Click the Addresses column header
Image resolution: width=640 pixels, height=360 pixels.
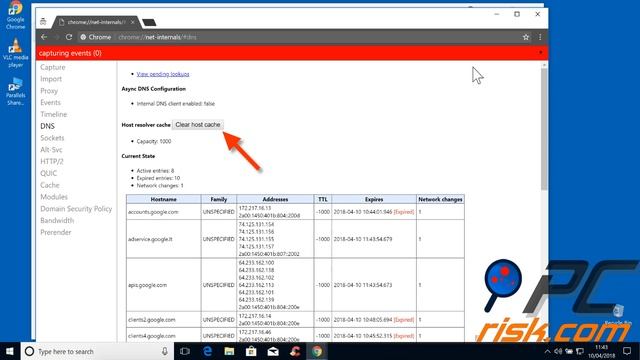click(x=275, y=200)
